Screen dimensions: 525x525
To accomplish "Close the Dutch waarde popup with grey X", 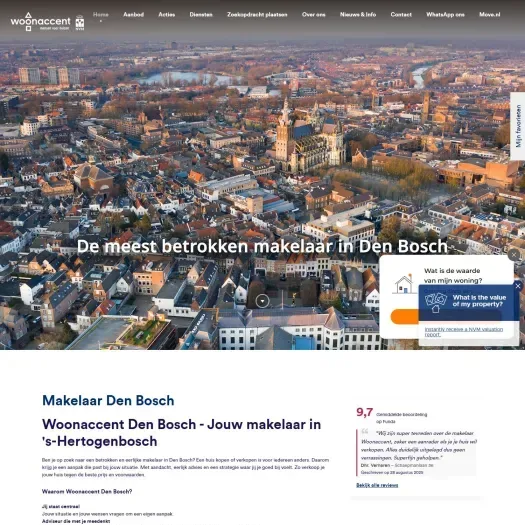I will [514, 255].
